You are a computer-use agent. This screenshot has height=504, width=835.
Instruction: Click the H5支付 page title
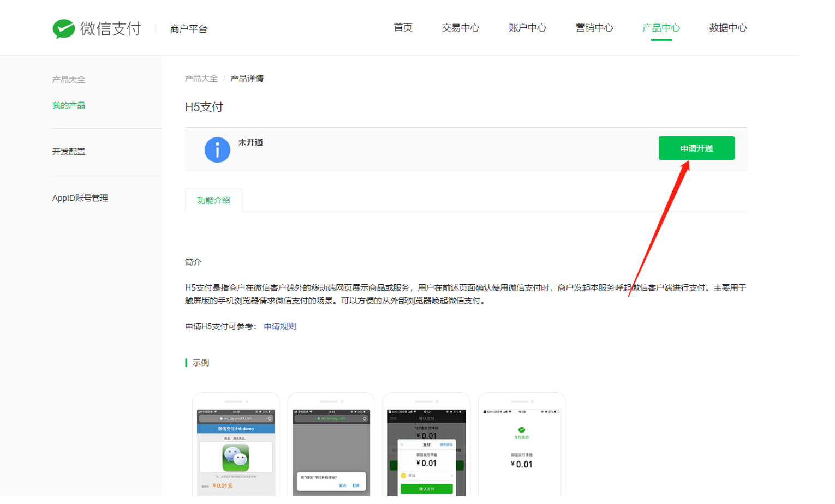tap(204, 107)
